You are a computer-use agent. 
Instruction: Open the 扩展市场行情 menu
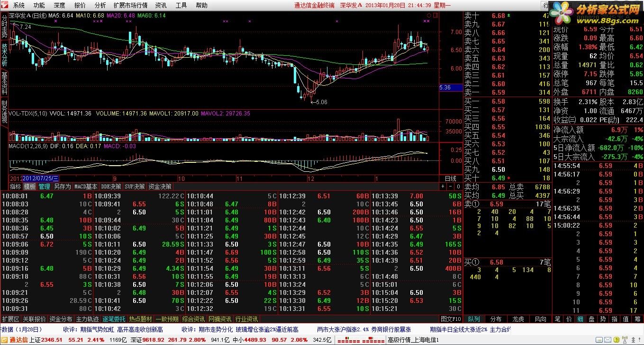pyautogui.click(x=130, y=5)
